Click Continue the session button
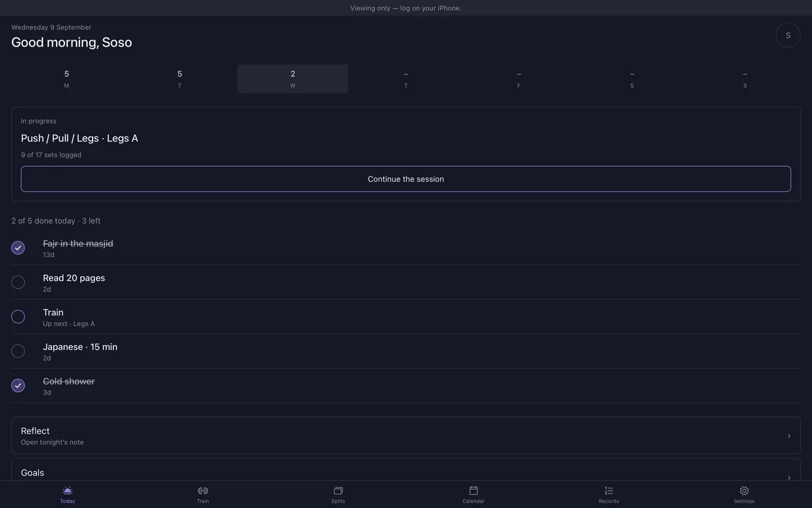Image resolution: width=812 pixels, height=508 pixels. pyautogui.click(x=406, y=179)
